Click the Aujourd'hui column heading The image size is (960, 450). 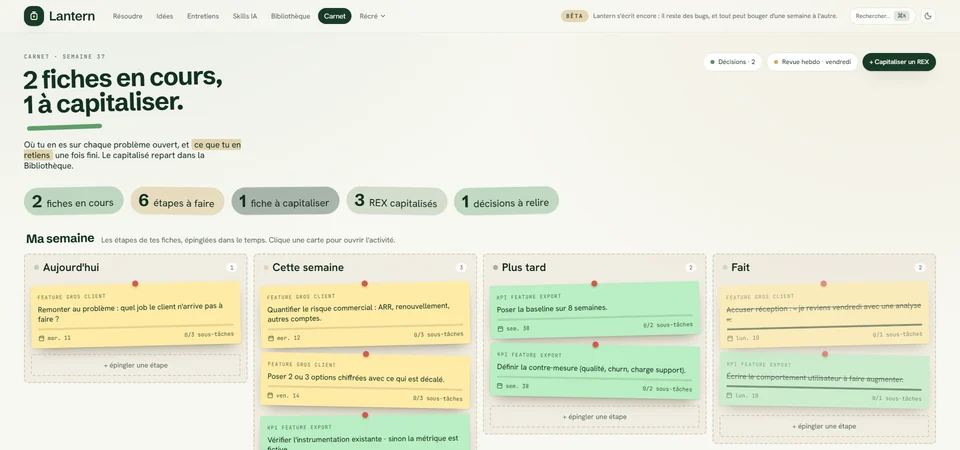70,268
